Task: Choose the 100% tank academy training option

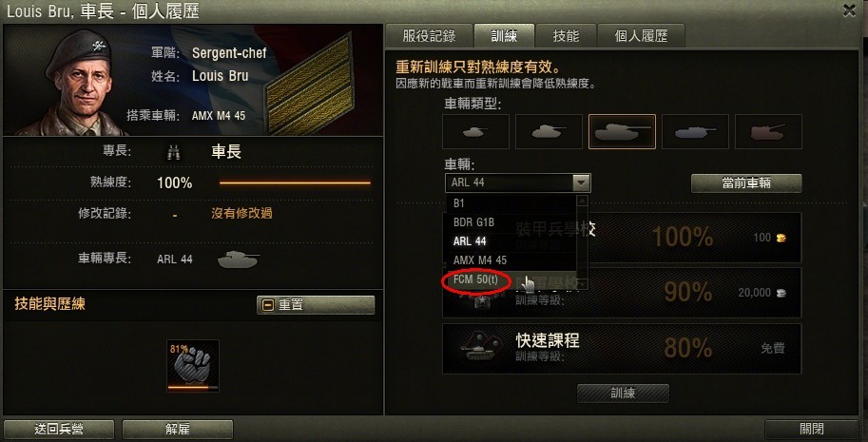Action: click(x=622, y=238)
